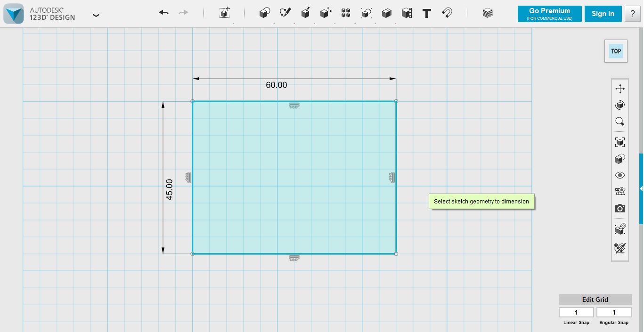Open the Linear Snap value field
This screenshot has height=332, width=644.
[576, 312]
